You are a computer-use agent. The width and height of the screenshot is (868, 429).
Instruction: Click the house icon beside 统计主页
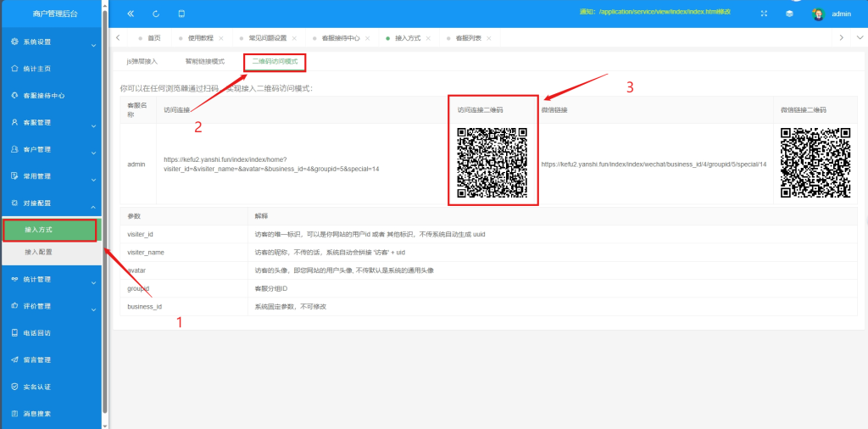15,69
